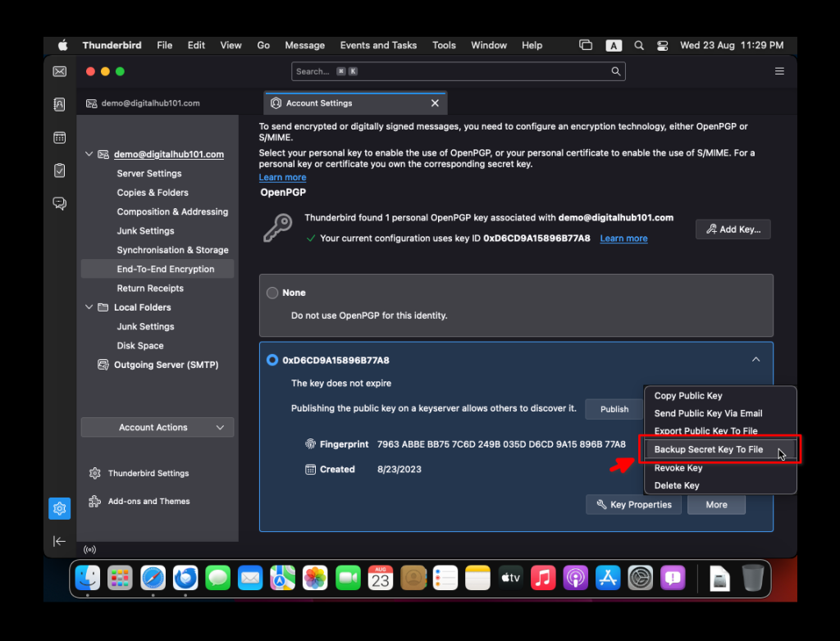
Task: Collapse the Local Folders tree
Action: point(89,307)
